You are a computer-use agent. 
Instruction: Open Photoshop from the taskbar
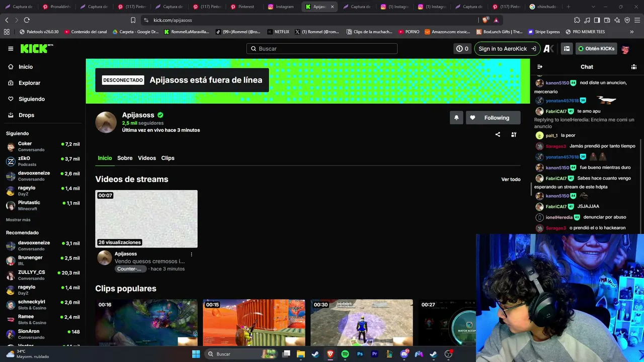[x=360, y=354]
